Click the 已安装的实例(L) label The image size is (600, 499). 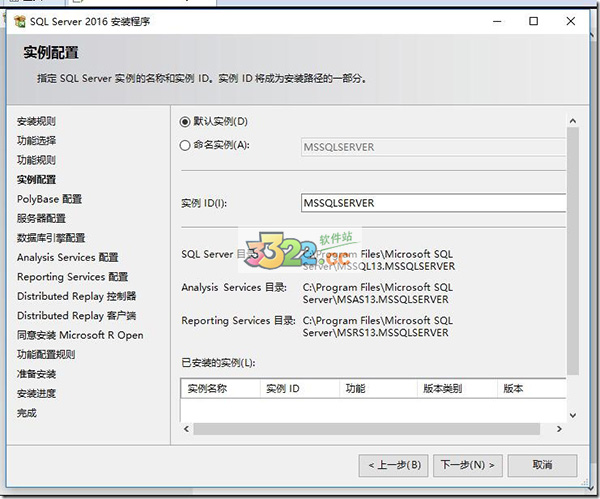(218, 363)
